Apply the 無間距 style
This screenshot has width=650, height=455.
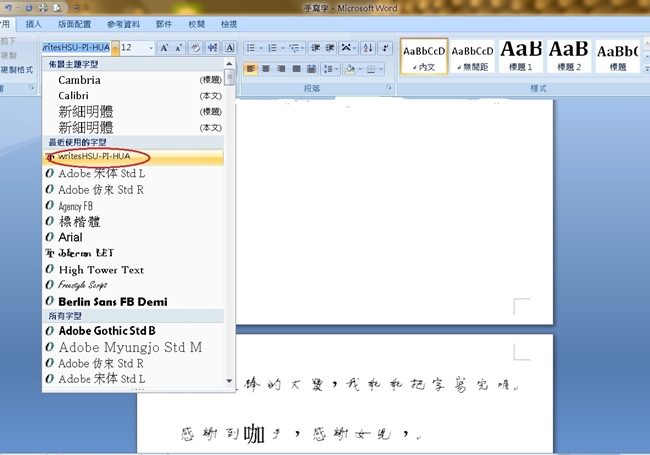[x=472, y=56]
